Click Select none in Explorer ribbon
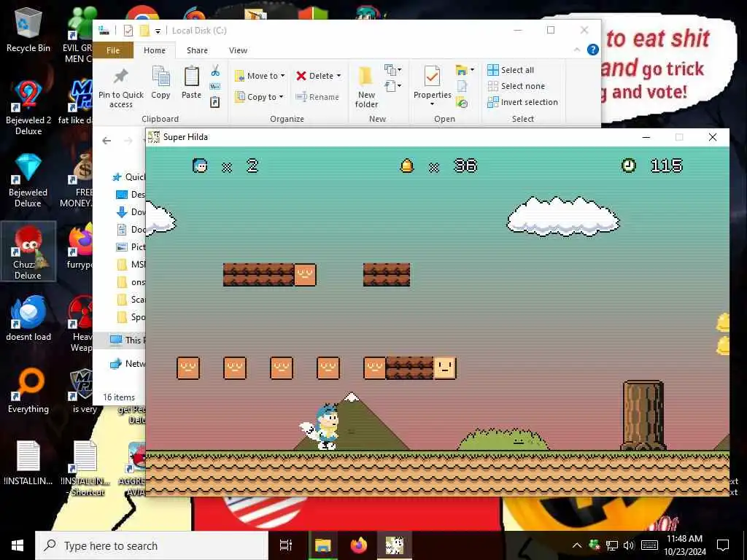Image resolution: width=747 pixels, height=560 pixels. point(516,86)
